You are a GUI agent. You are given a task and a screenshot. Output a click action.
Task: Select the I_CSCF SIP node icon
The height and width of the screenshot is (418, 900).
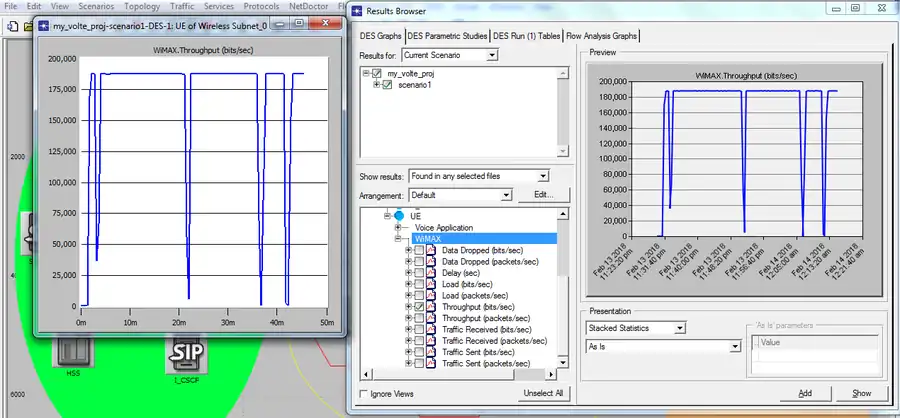pyautogui.click(x=188, y=355)
